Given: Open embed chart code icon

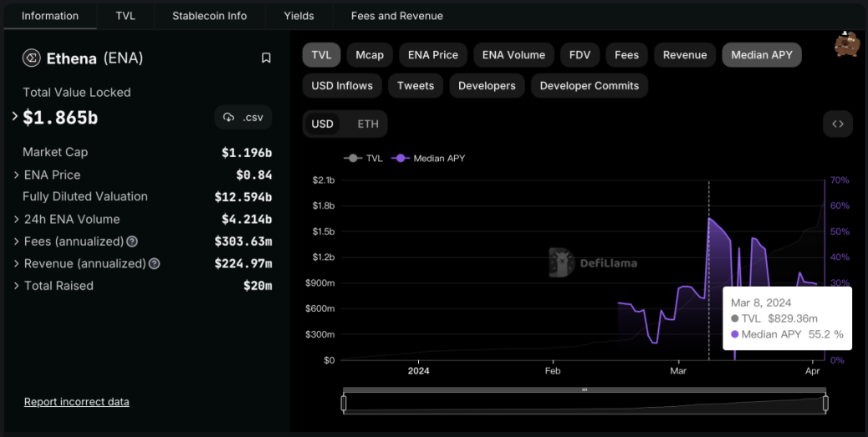Looking at the screenshot, I should [838, 124].
